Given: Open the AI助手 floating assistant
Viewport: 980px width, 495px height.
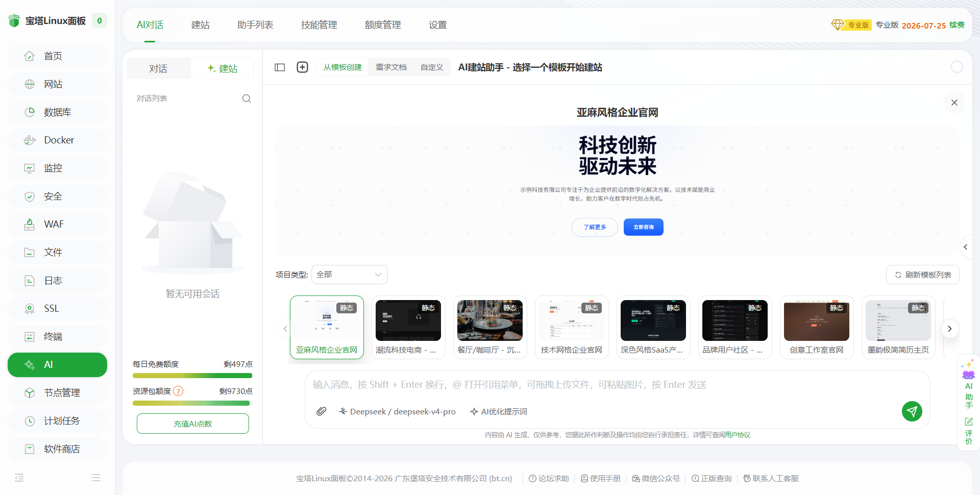Looking at the screenshot, I should click(969, 384).
